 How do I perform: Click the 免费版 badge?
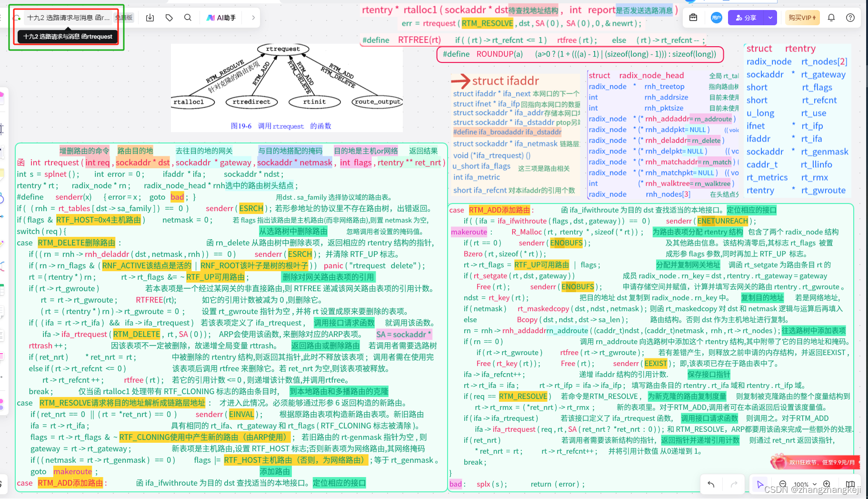pos(124,18)
